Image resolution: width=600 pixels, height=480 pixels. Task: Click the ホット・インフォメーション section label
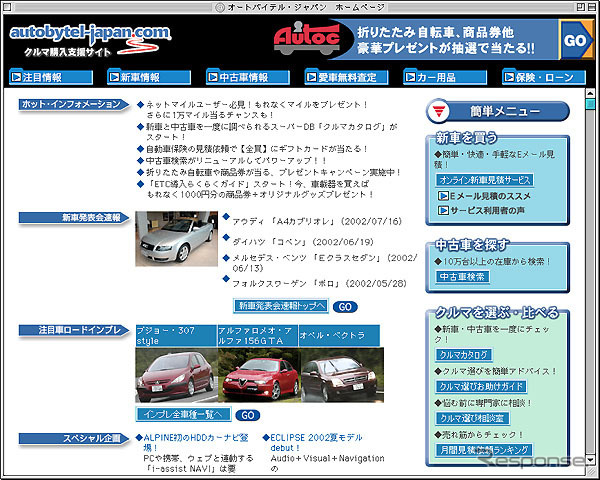(x=74, y=104)
